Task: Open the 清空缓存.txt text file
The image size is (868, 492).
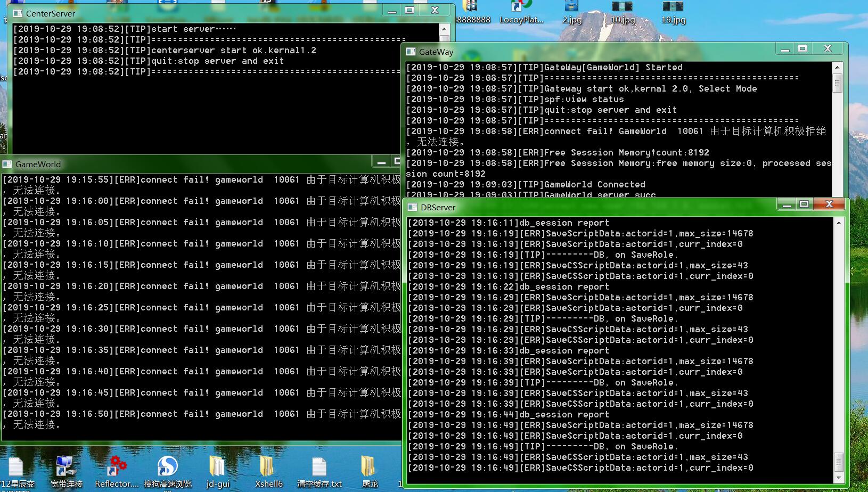Action: coord(319,468)
